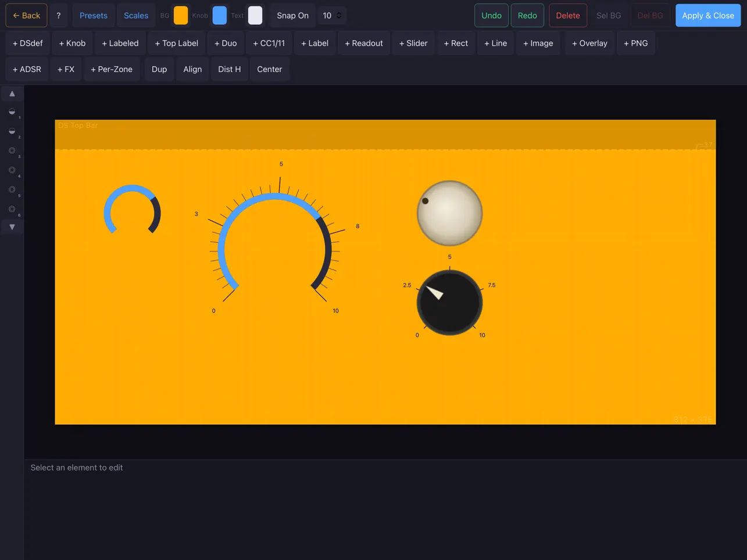Click the Del BG button

650,16
